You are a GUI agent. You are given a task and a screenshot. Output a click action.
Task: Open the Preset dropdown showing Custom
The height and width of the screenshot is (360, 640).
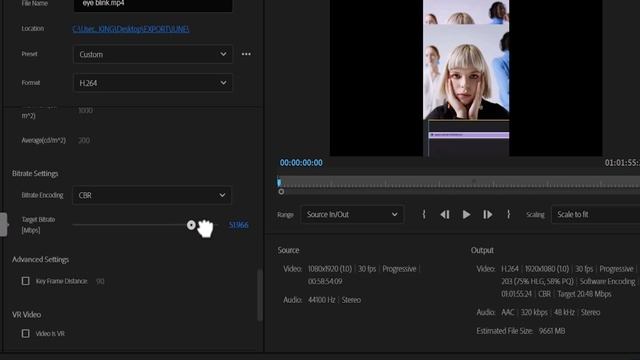(x=153, y=54)
